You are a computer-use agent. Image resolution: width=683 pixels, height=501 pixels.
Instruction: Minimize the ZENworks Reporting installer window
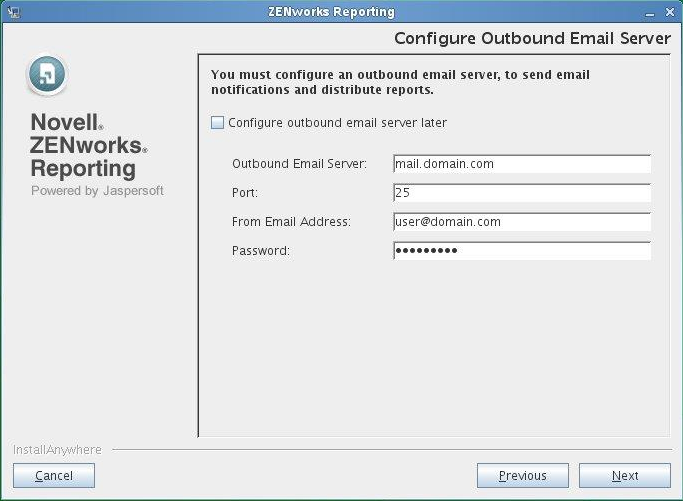[650, 13]
